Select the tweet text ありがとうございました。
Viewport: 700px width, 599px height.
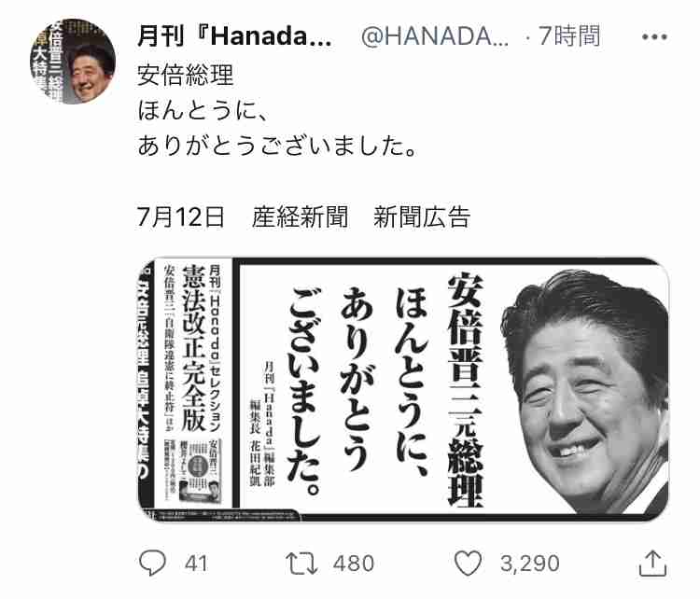point(277,146)
